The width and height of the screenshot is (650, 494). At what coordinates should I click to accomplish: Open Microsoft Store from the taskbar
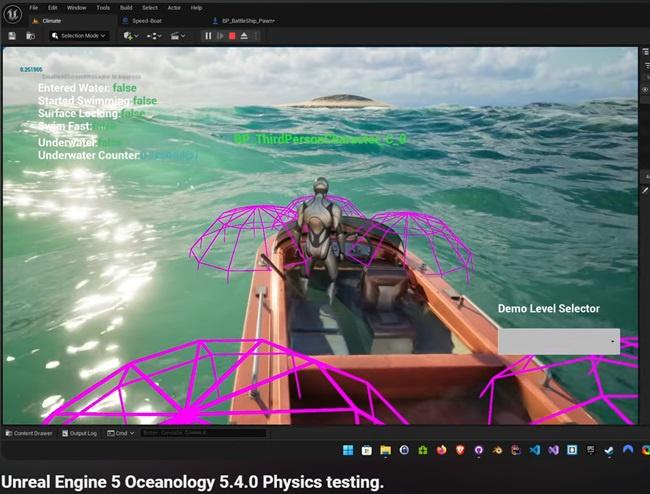click(x=366, y=450)
